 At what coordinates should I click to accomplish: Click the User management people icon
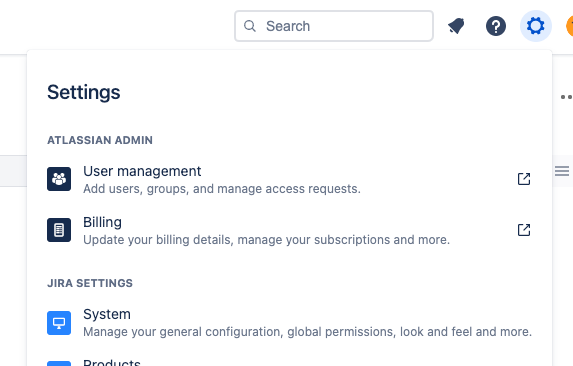(59, 179)
